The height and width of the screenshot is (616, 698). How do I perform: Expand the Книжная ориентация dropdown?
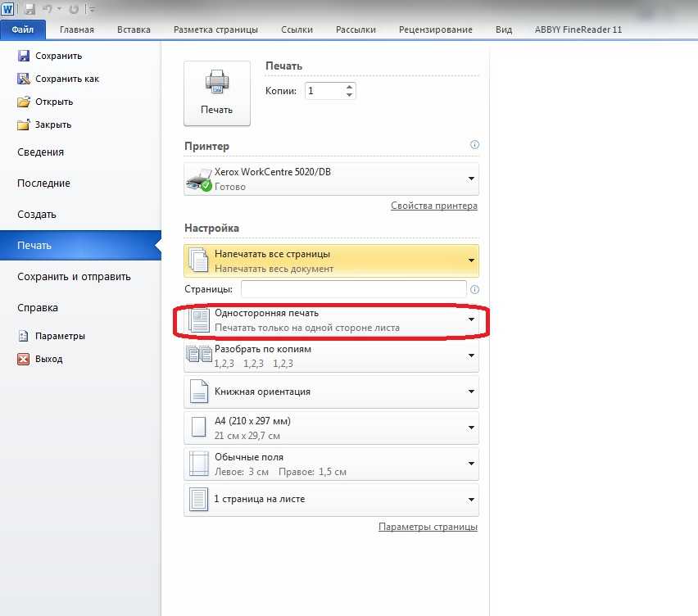point(331,392)
